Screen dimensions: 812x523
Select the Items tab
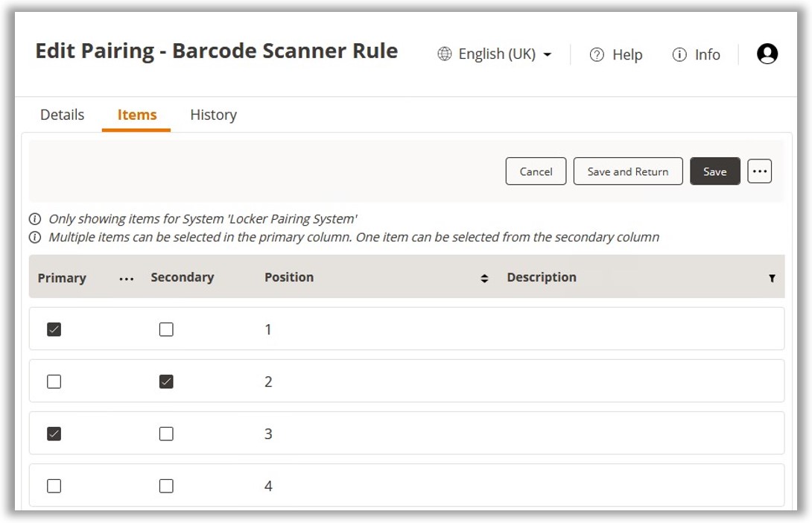pos(137,115)
